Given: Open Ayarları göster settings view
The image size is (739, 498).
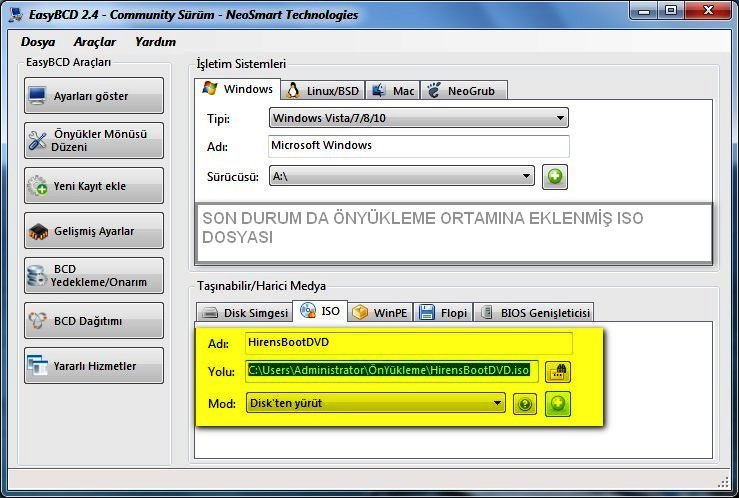Looking at the screenshot, I should (94, 96).
